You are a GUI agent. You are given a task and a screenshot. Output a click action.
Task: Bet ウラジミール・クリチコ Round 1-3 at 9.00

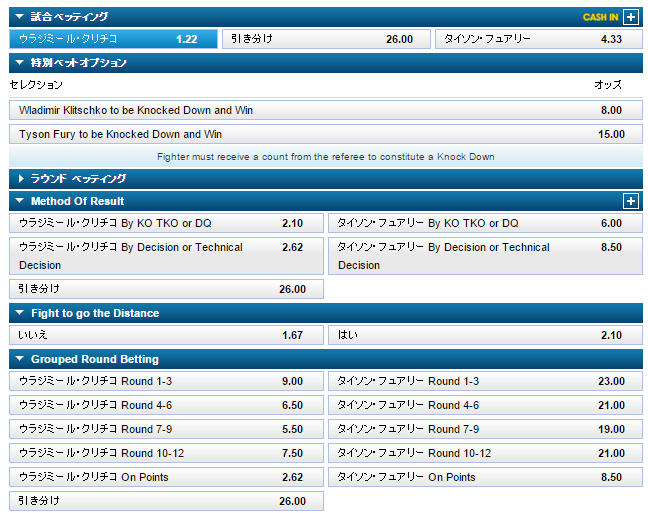[x=166, y=381]
